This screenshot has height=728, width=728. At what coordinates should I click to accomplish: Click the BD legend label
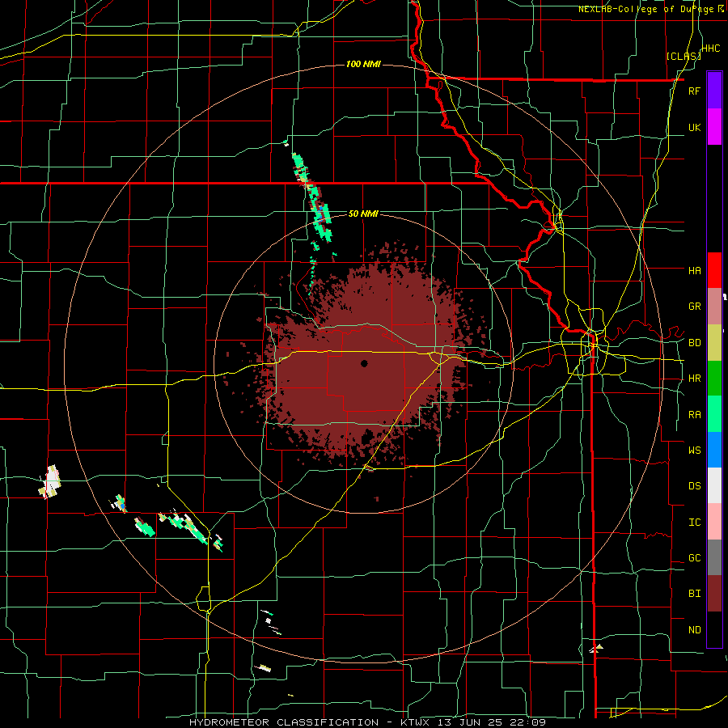(694, 343)
